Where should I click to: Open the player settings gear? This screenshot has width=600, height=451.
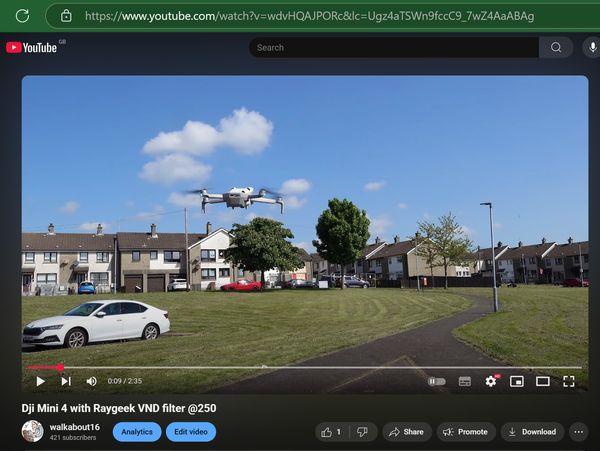[491, 381]
